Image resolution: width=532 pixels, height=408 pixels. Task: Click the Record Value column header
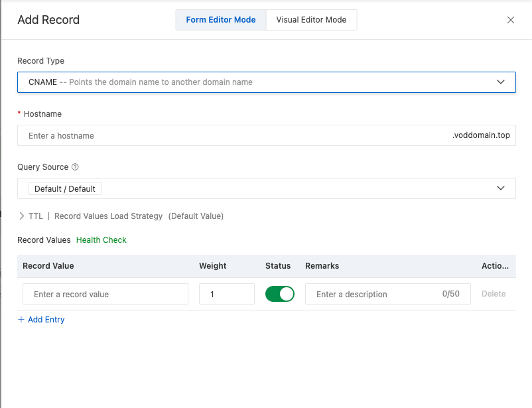[48, 266]
